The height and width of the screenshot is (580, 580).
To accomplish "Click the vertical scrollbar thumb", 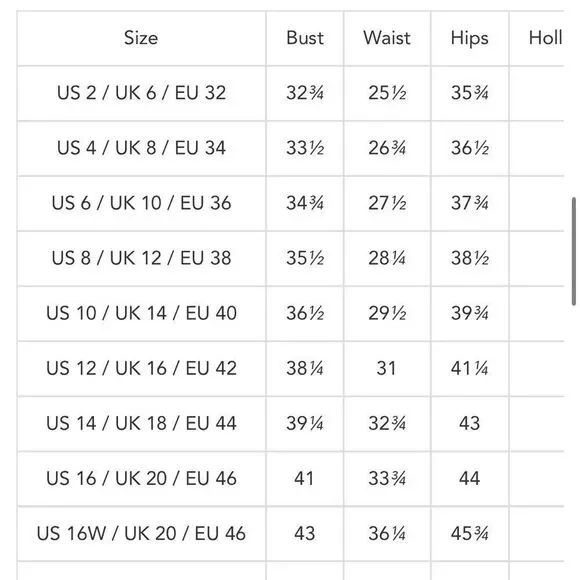I will tap(574, 252).
